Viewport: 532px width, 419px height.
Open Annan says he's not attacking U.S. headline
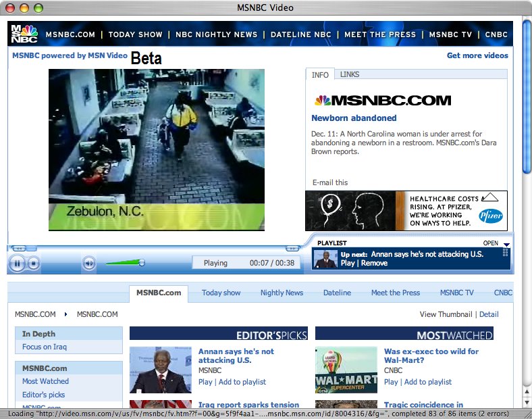point(236,356)
